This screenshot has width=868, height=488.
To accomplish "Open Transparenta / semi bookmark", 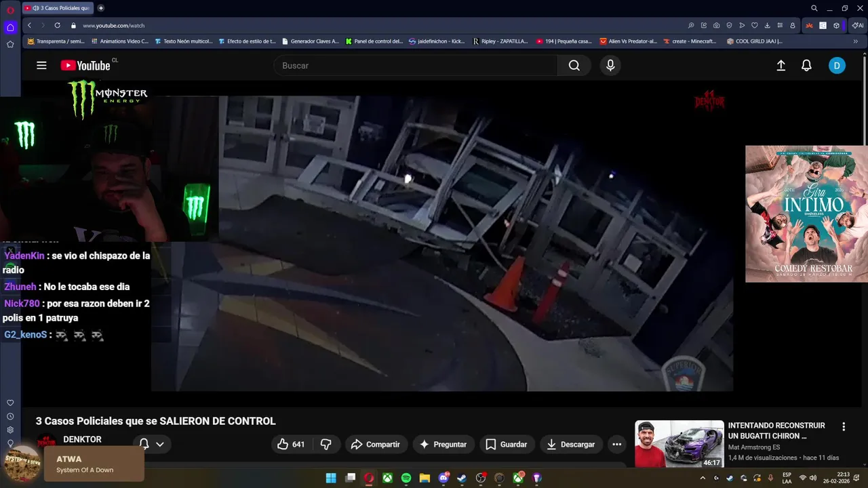I will [x=56, y=41].
